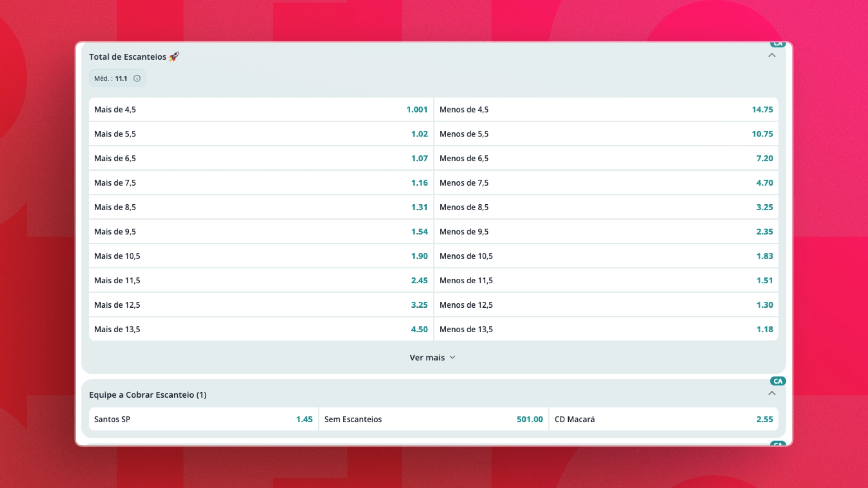Bet on Mais de 7,5 at 1.16

[x=261, y=183]
